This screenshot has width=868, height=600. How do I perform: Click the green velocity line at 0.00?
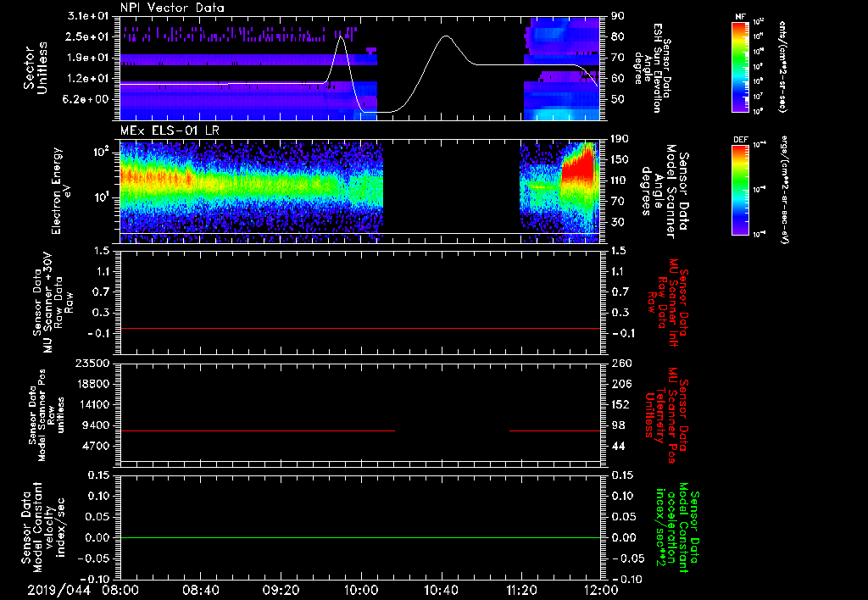click(359, 537)
